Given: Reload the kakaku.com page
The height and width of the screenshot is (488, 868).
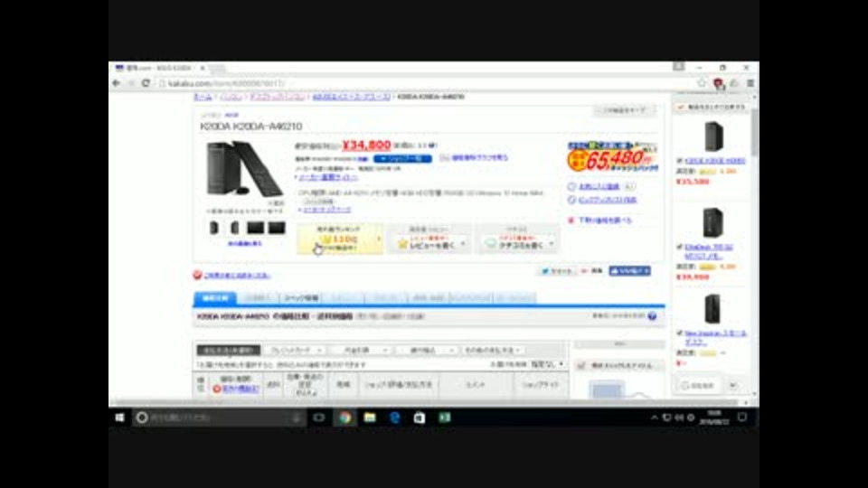Looking at the screenshot, I should pyautogui.click(x=146, y=83).
